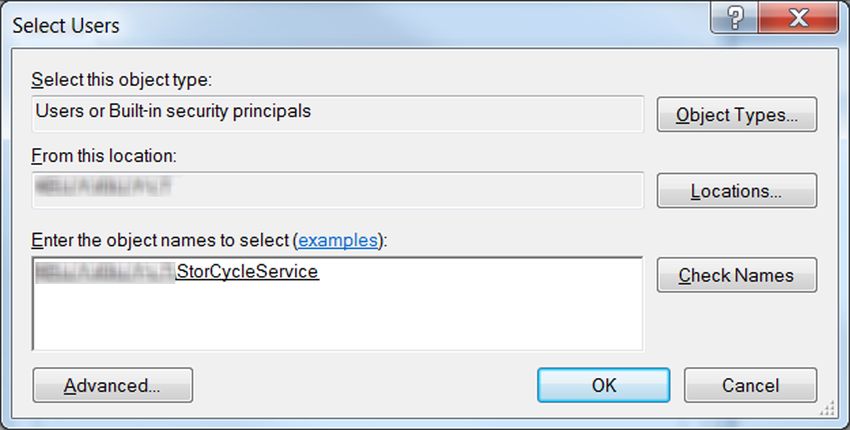The height and width of the screenshot is (430, 850).
Task: Open the examples hyperlink
Action: (x=338, y=240)
